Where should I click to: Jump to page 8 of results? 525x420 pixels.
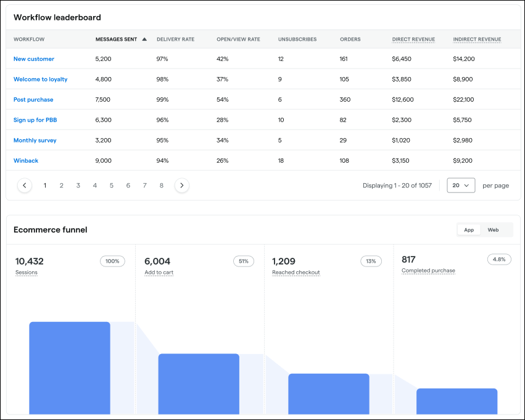click(162, 185)
